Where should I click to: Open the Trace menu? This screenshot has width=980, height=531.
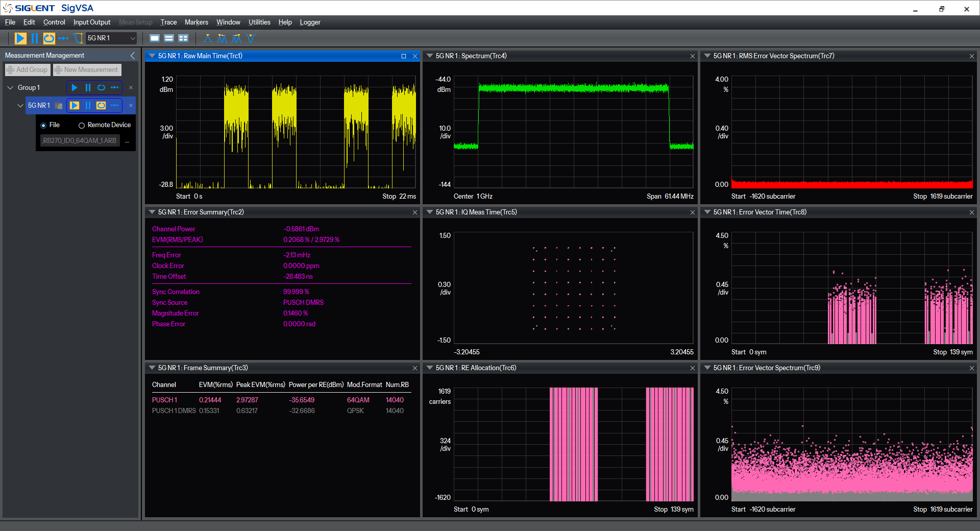tap(168, 22)
